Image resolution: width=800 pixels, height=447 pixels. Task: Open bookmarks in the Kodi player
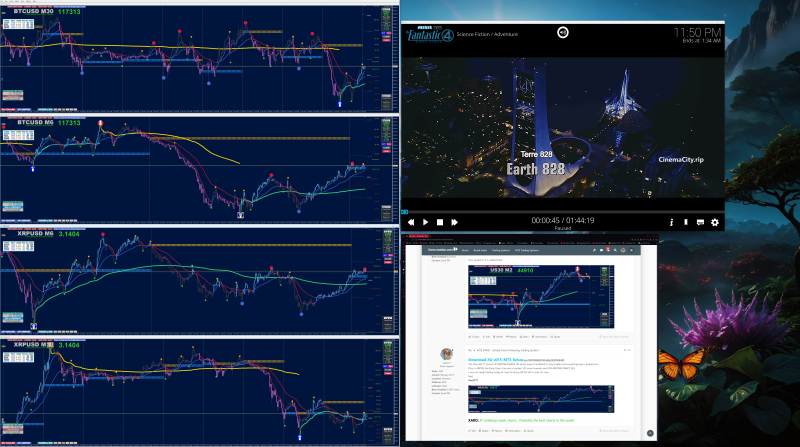tap(686, 222)
